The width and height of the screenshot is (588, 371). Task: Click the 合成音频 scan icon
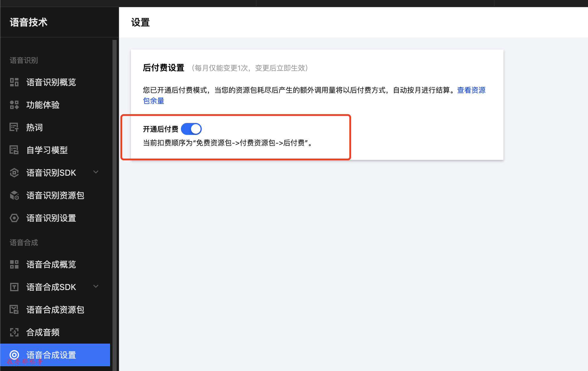[x=14, y=332]
